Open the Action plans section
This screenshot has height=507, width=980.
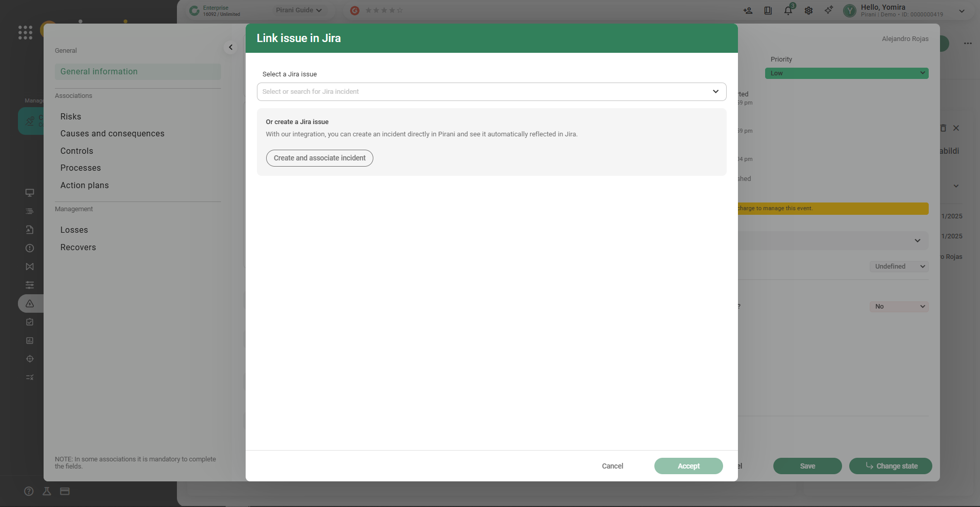[85, 186]
